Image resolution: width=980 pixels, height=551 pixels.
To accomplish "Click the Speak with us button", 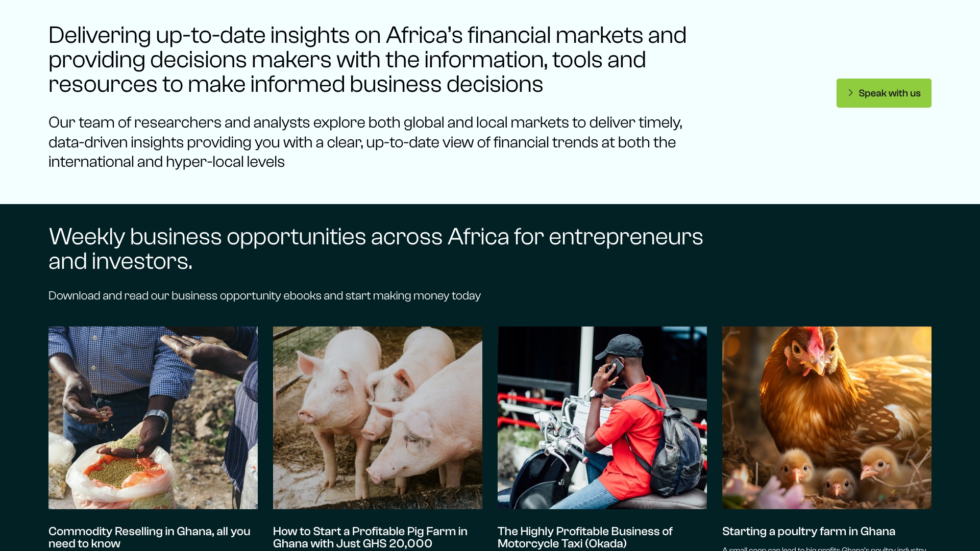I will (884, 93).
